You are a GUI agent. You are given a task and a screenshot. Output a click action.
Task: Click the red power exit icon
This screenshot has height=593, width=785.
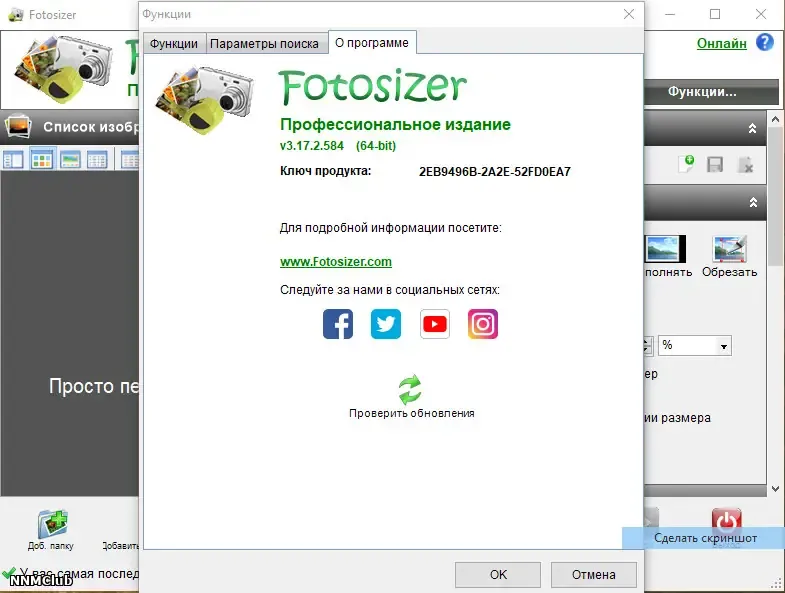coord(726,521)
